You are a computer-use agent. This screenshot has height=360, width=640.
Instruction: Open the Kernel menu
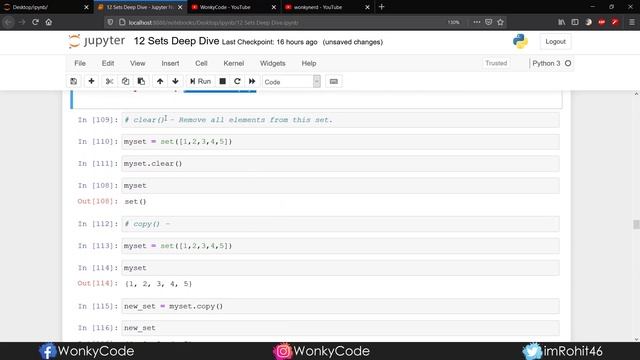(233, 63)
